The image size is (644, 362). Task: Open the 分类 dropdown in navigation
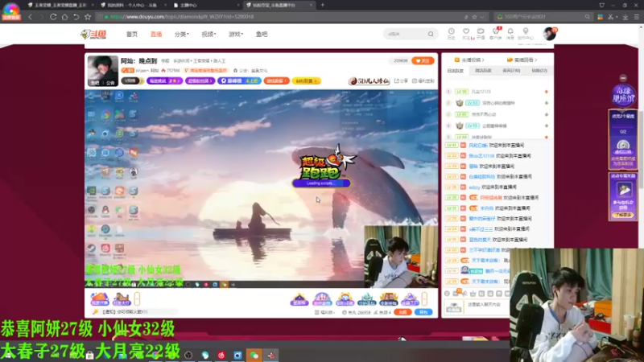tap(181, 34)
